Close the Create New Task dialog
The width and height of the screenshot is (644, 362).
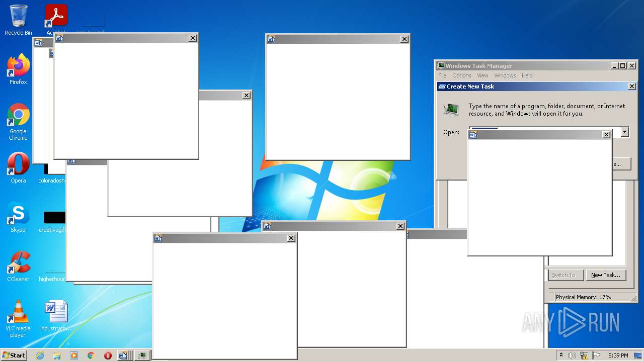pos(632,86)
